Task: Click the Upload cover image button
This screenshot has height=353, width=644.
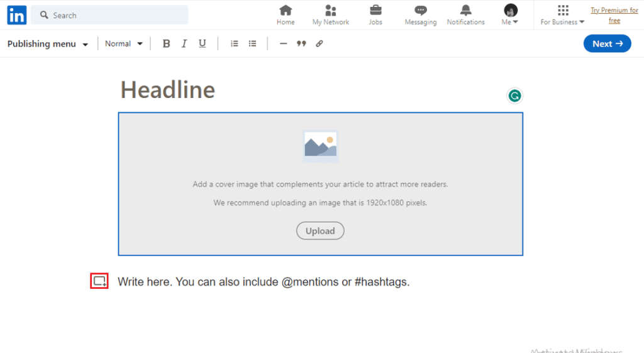Action: pos(320,231)
